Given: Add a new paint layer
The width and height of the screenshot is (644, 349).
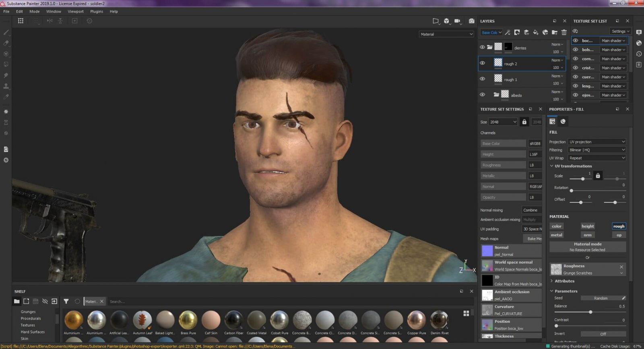Looking at the screenshot, I should click(x=526, y=32).
